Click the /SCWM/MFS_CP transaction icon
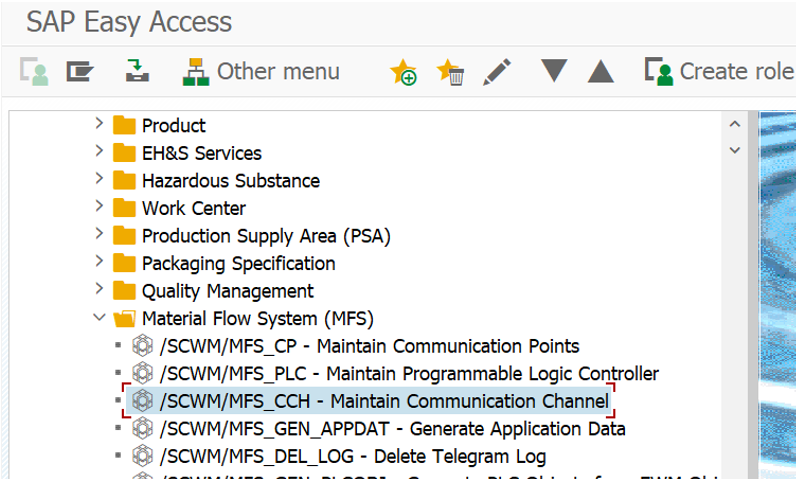The height and width of the screenshot is (479, 796). (x=143, y=346)
